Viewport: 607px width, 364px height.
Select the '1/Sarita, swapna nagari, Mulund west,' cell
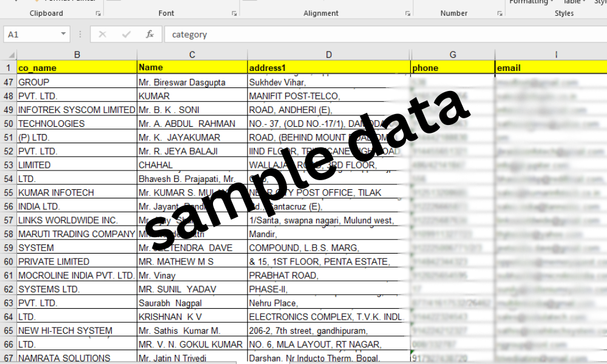(328, 220)
